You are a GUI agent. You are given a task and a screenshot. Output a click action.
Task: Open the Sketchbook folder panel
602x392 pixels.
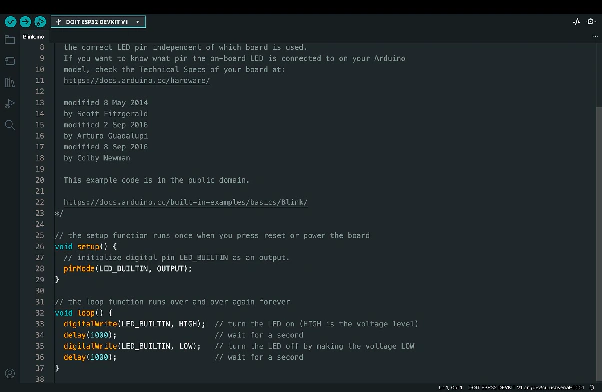10,40
